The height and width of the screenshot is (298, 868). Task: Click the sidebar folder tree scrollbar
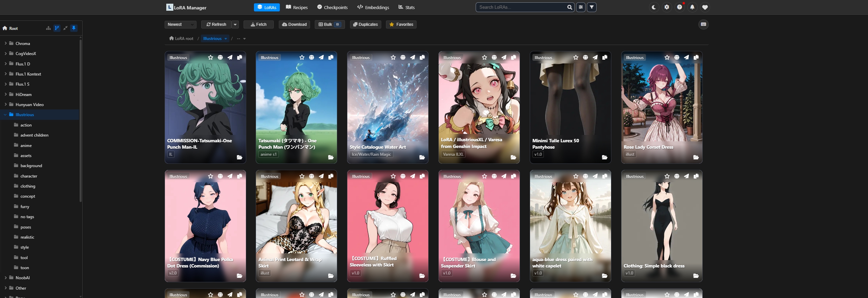pyautogui.click(x=81, y=121)
